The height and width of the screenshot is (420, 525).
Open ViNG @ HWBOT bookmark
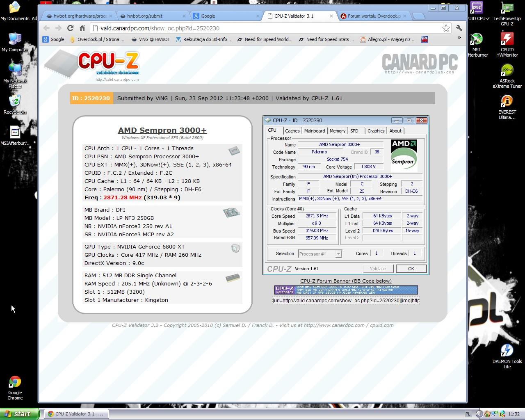[x=150, y=39]
